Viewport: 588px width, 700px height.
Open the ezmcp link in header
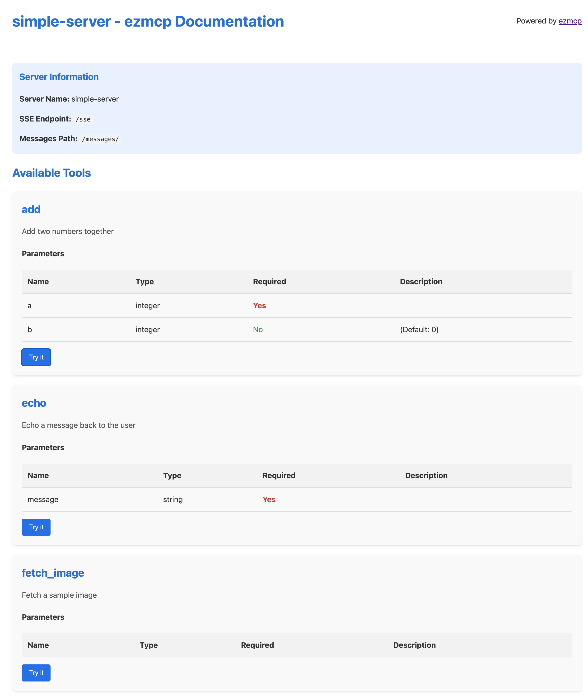pyautogui.click(x=570, y=21)
